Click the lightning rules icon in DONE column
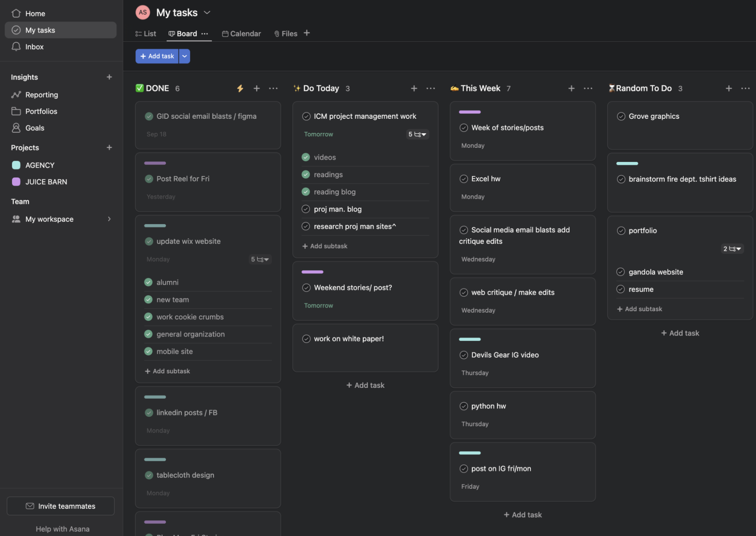The width and height of the screenshot is (756, 536). (240, 88)
